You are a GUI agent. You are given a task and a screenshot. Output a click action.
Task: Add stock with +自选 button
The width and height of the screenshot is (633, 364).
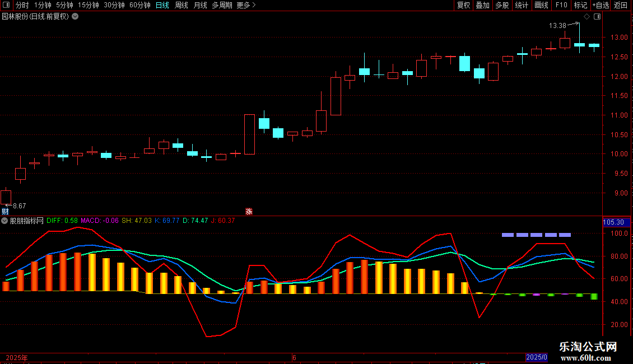click(601, 5)
